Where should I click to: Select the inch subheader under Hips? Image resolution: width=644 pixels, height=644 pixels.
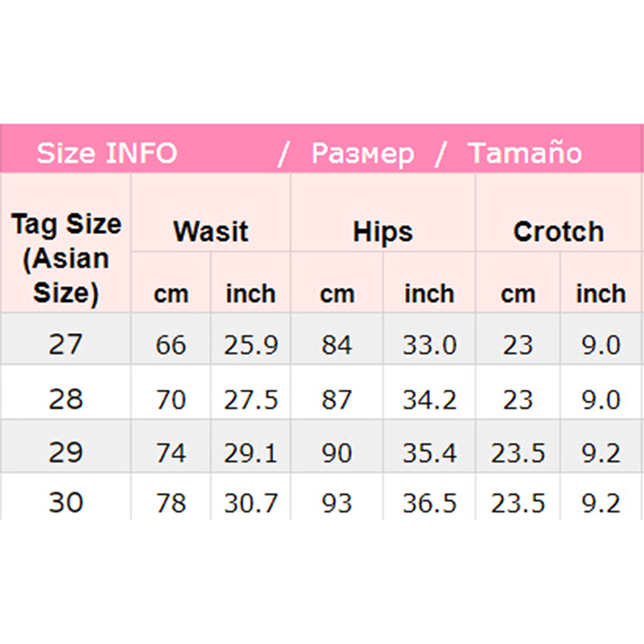[x=429, y=294]
